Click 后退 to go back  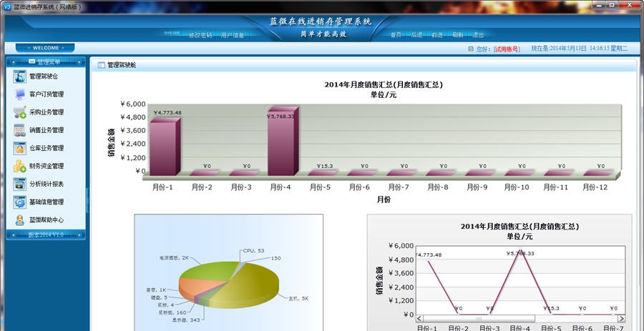(416, 35)
